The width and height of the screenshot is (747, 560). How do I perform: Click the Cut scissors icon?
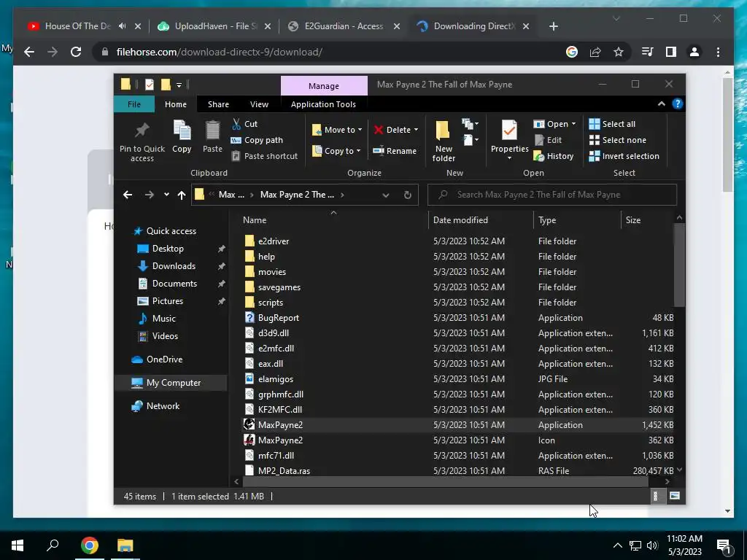236,124
